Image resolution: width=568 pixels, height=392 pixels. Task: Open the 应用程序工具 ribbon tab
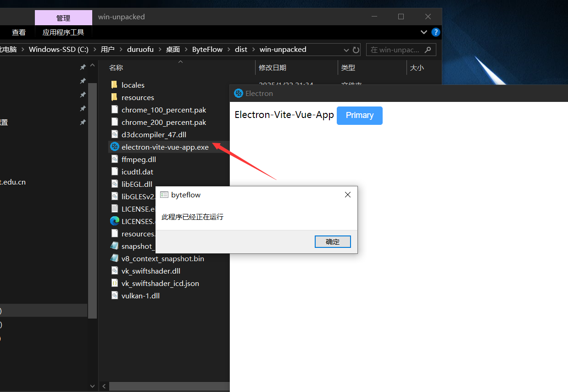(63, 32)
